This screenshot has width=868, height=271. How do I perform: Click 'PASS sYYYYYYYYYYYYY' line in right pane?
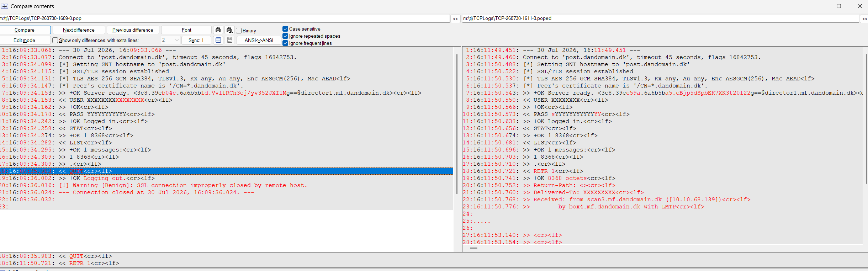[x=662, y=114]
